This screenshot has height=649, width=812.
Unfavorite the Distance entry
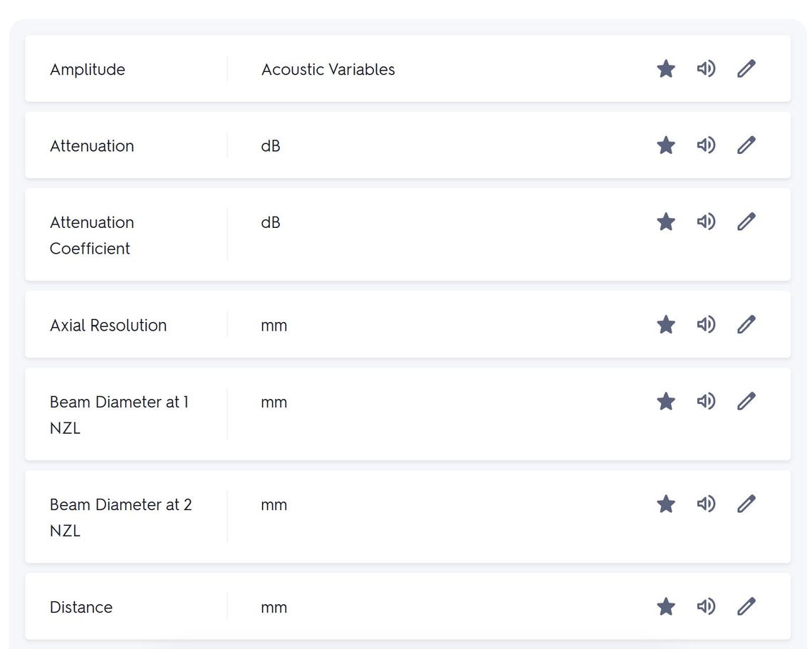click(665, 606)
